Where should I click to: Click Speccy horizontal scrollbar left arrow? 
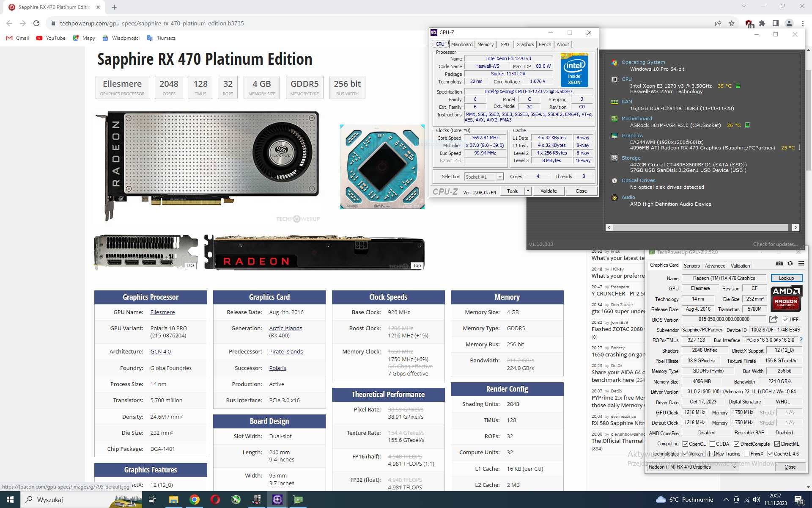pyautogui.click(x=609, y=228)
